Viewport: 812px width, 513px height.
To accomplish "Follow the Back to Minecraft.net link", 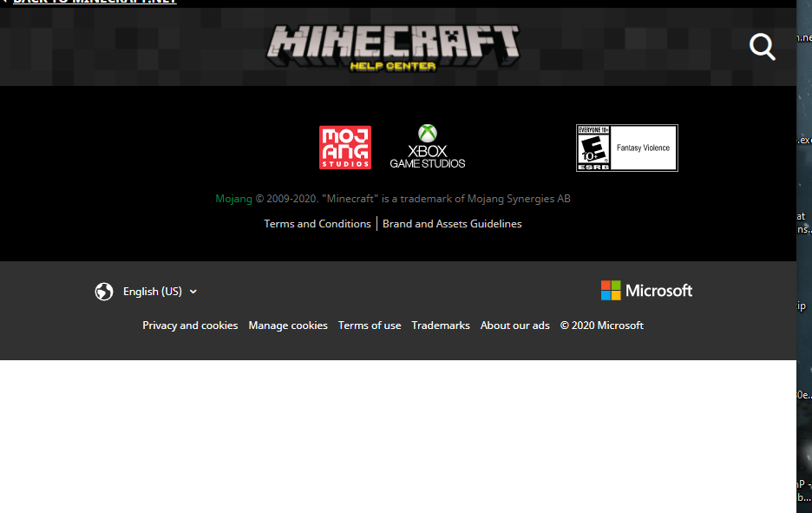I will click(x=95, y=2).
